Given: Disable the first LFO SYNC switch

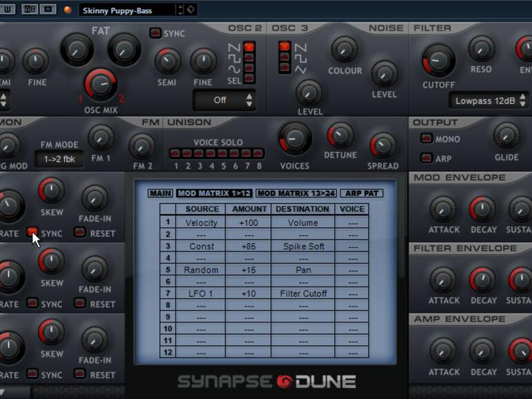Looking at the screenshot, I should point(32,232).
